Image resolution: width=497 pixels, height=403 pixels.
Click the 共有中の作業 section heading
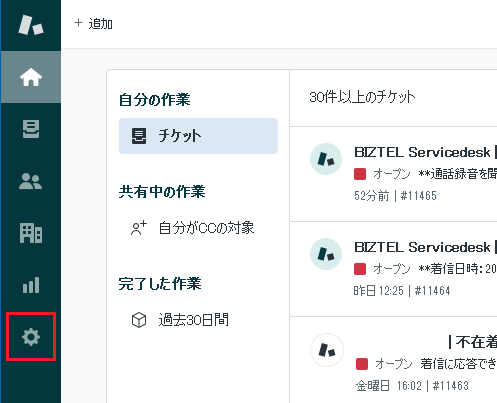(162, 192)
